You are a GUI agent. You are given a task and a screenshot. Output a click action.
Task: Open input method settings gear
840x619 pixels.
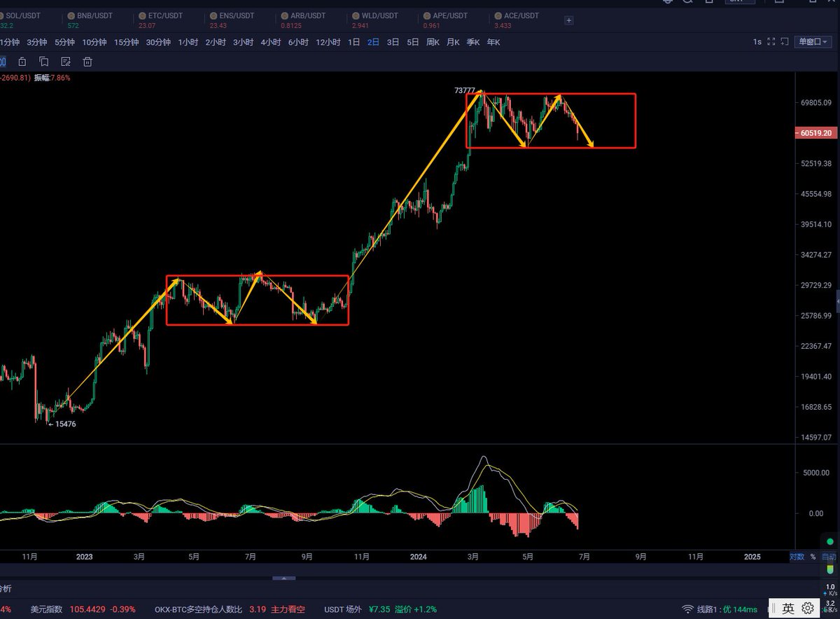tap(807, 608)
